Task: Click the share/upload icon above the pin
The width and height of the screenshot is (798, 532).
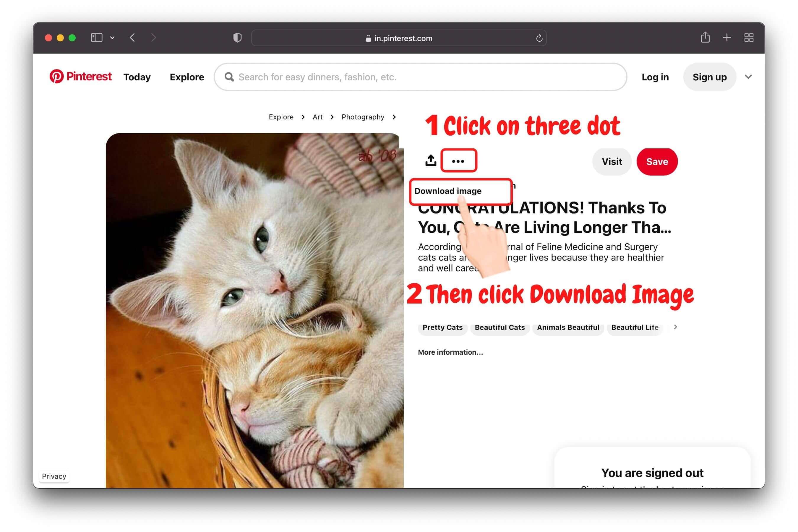Action: (430, 160)
